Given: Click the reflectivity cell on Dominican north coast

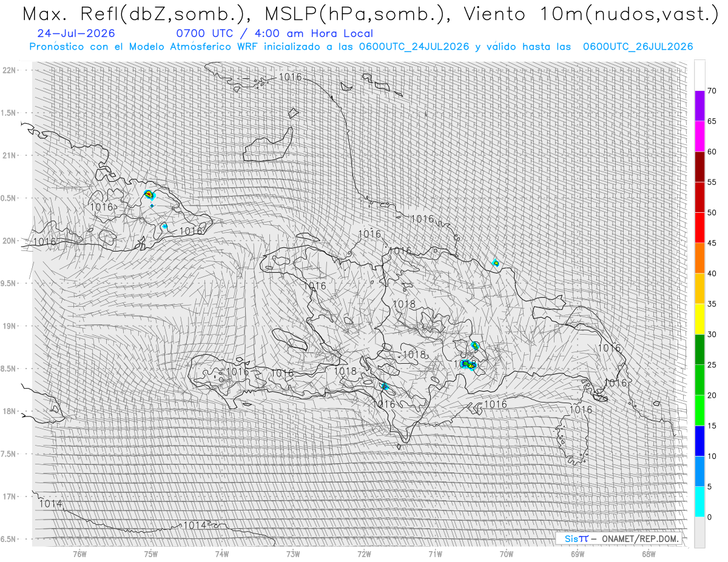Looking at the screenshot, I should (x=496, y=263).
